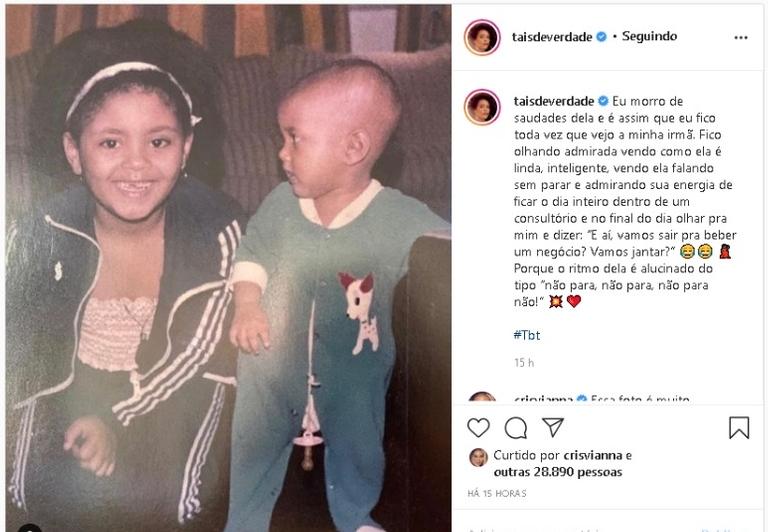Open taisdeverdade username in the caption
This screenshot has height=532, width=768.
[554, 101]
